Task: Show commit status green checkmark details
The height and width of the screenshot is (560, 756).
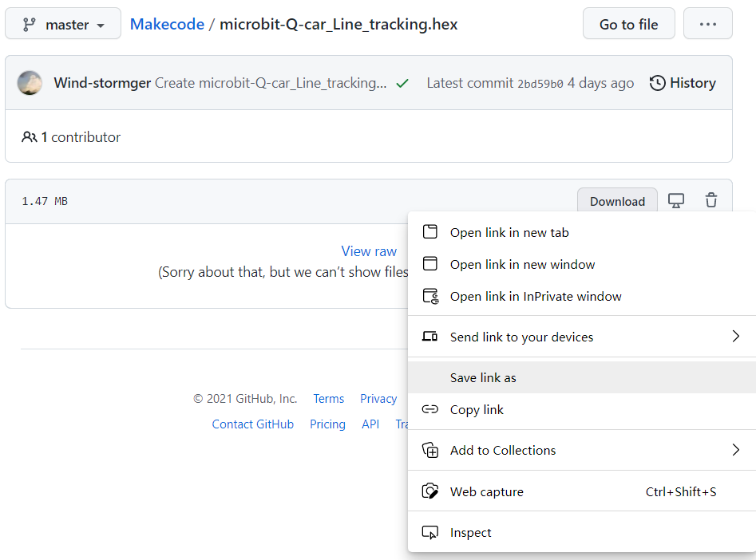Action: (402, 84)
